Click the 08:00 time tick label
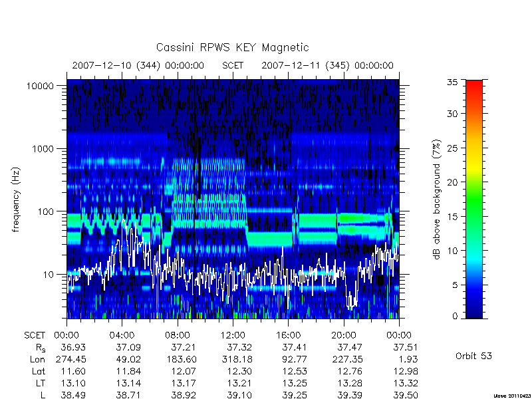 point(177,336)
